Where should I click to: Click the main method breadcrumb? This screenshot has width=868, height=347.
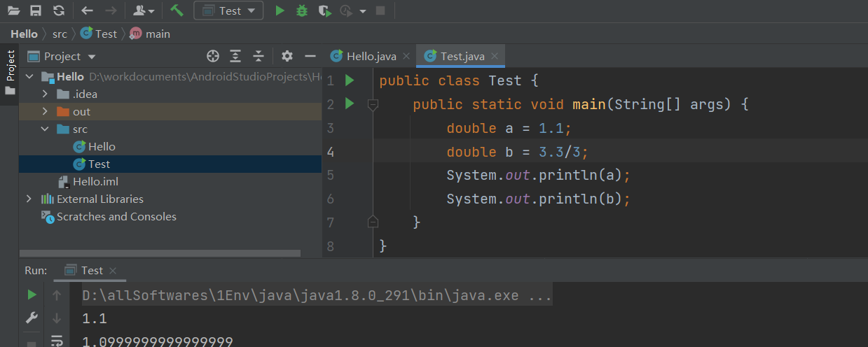click(x=150, y=34)
